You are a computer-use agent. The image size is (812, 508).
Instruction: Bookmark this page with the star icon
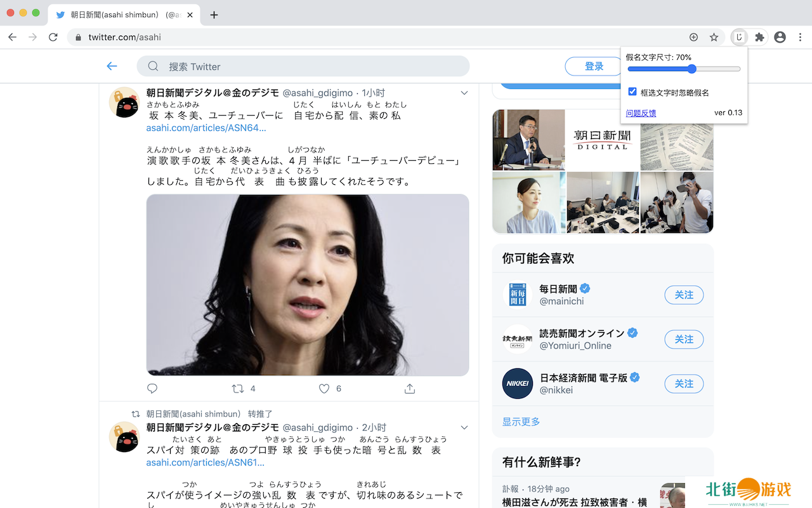click(x=714, y=37)
